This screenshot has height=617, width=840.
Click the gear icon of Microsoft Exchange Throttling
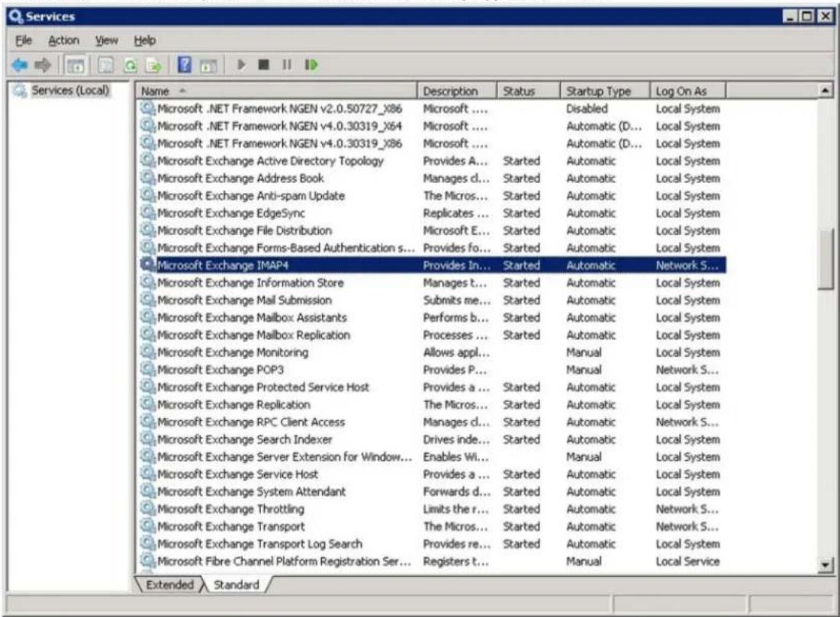(x=147, y=508)
